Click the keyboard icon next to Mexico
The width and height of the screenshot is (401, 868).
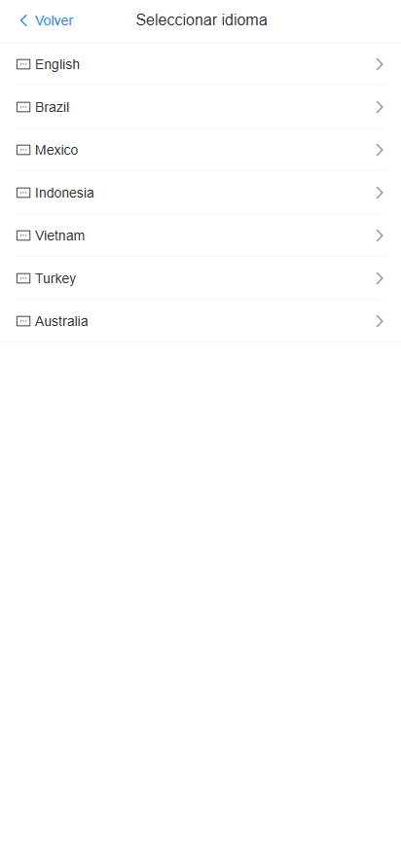(23, 150)
